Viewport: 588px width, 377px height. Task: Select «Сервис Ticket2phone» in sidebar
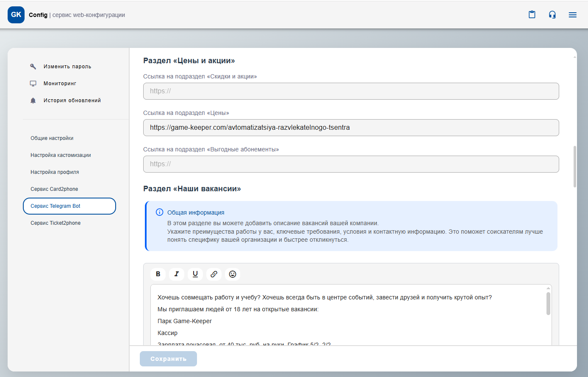coord(55,223)
